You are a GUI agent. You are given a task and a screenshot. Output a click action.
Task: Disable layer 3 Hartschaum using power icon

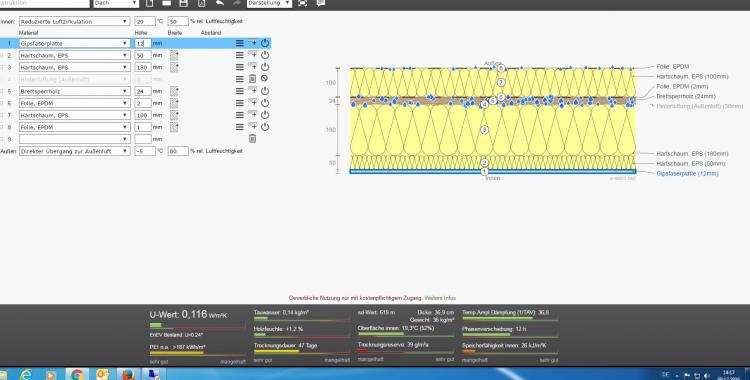tap(265, 67)
